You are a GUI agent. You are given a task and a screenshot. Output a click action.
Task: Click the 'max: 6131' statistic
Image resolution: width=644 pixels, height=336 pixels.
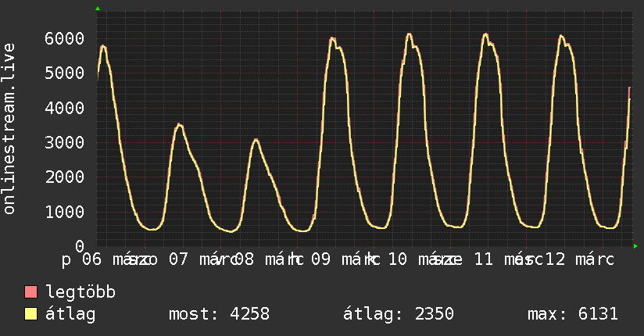tap(573, 314)
